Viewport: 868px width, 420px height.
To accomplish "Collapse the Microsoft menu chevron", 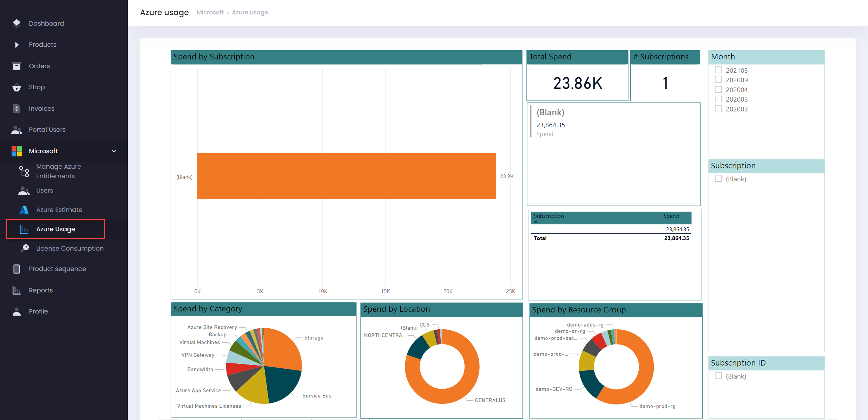I will pyautogui.click(x=114, y=151).
